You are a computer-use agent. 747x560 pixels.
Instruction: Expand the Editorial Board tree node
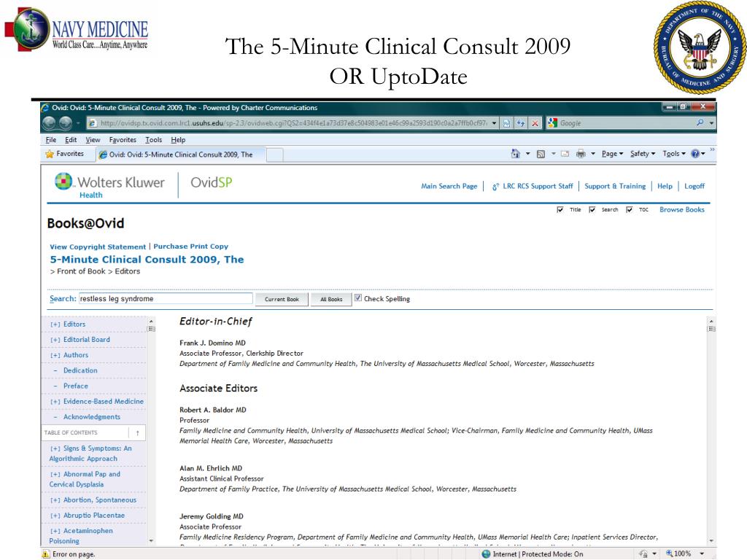coord(55,340)
